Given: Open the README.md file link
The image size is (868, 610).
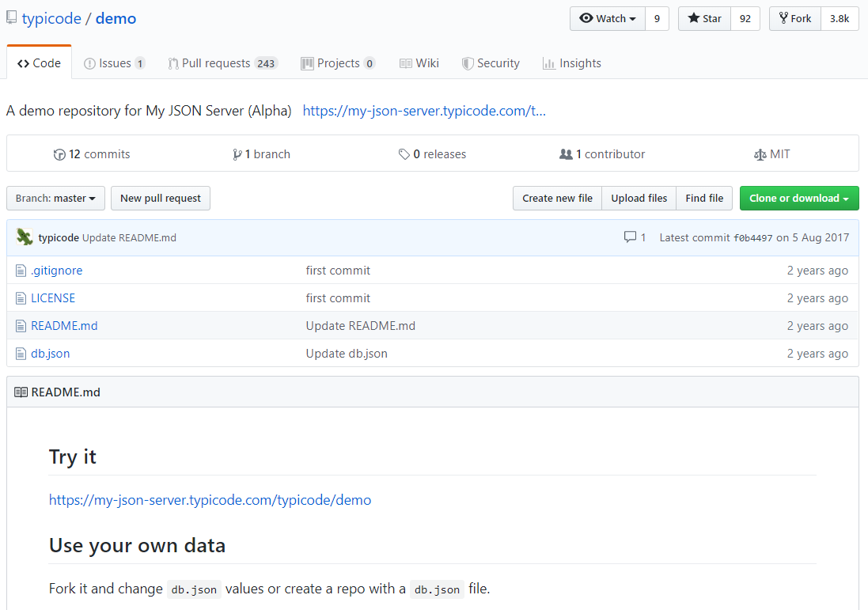Looking at the screenshot, I should tap(64, 326).
